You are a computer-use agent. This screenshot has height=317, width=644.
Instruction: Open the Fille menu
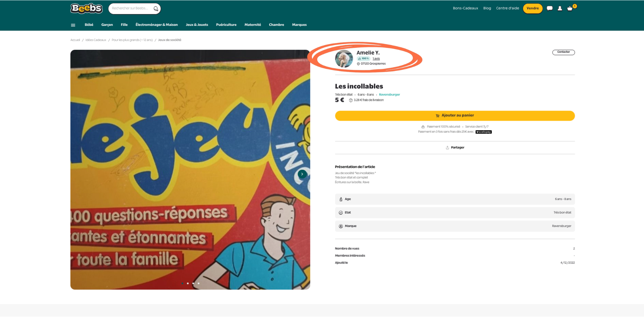(x=124, y=25)
